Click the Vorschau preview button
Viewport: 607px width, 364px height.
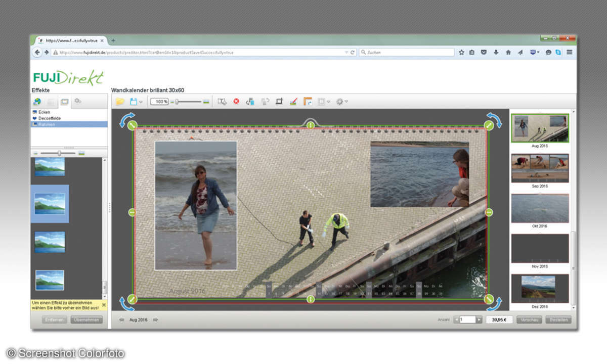[x=530, y=320]
